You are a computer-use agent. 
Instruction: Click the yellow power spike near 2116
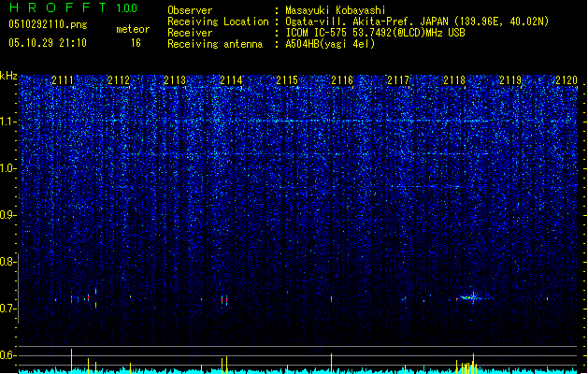coord(331,363)
